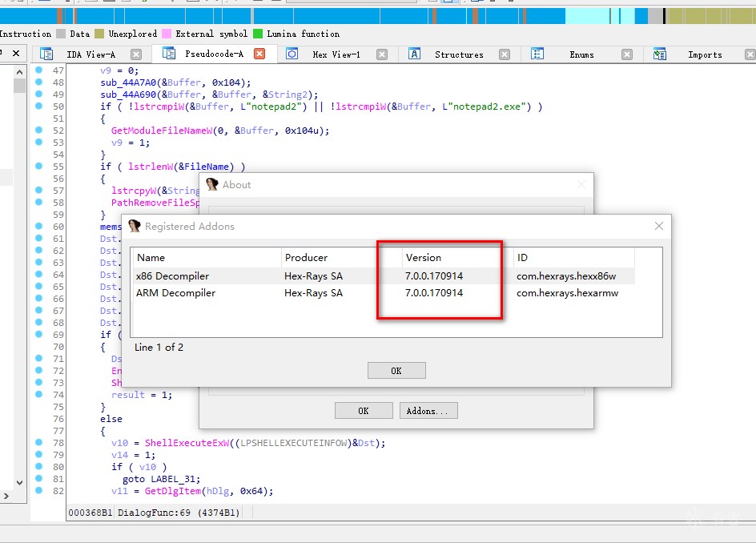Open the Enums tab
The image size is (756, 543).
(581, 54)
